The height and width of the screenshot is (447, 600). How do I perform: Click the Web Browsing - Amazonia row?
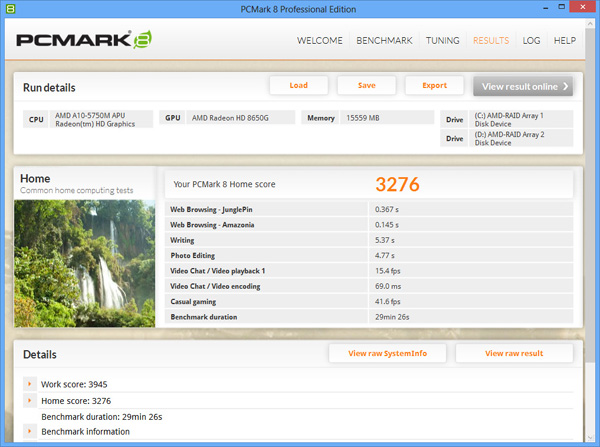[x=369, y=225]
